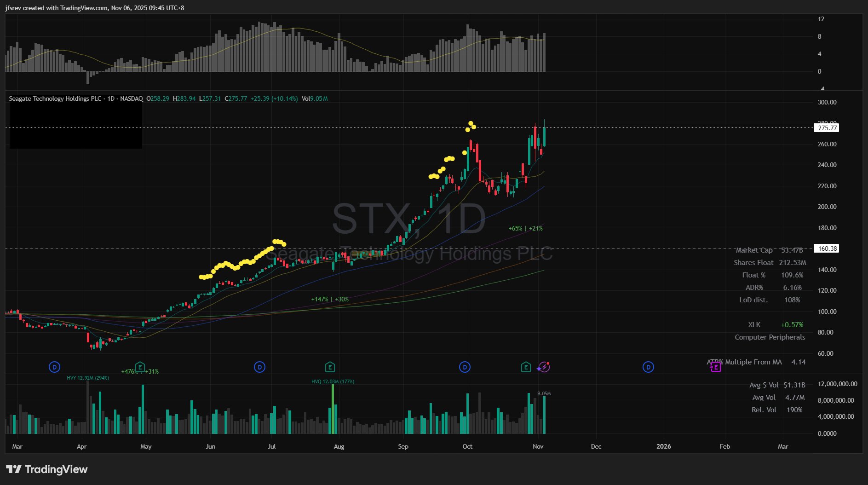Click the Jul label on time axis
This screenshot has width=868, height=485.
[272, 447]
